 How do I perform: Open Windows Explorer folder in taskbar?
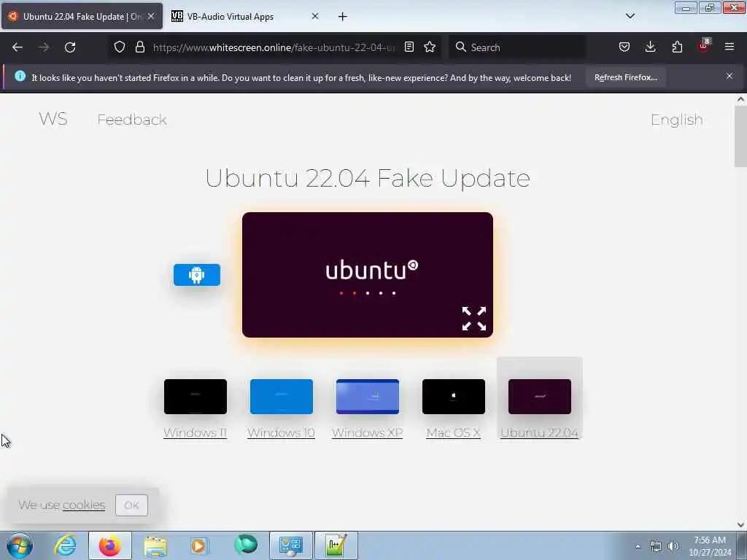[155, 545]
